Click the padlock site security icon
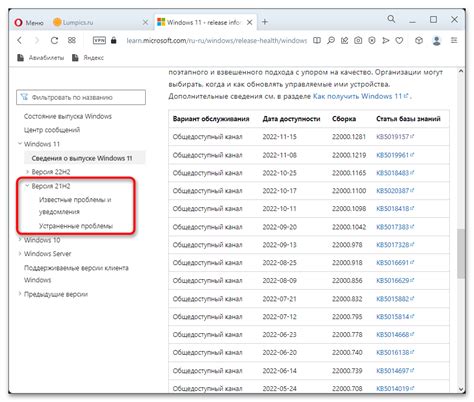The width and height of the screenshot is (474, 402). pos(114,40)
